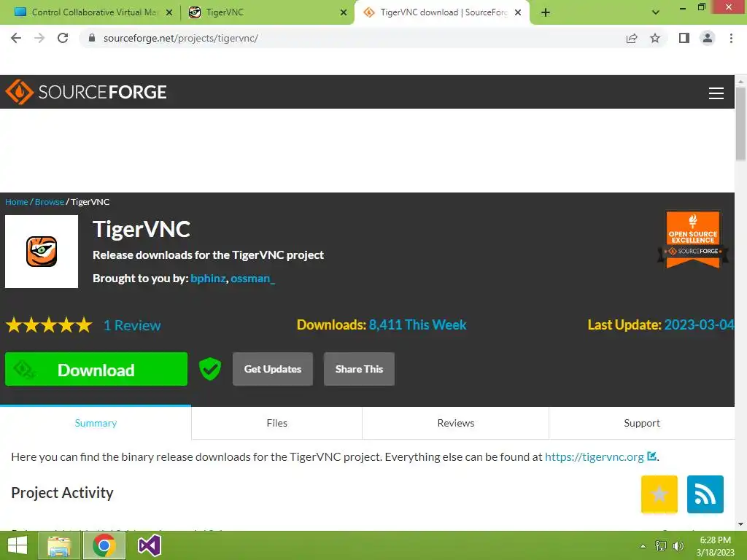This screenshot has height=560, width=747.
Task: Click the scrollbar down arrow
Action: (x=741, y=524)
